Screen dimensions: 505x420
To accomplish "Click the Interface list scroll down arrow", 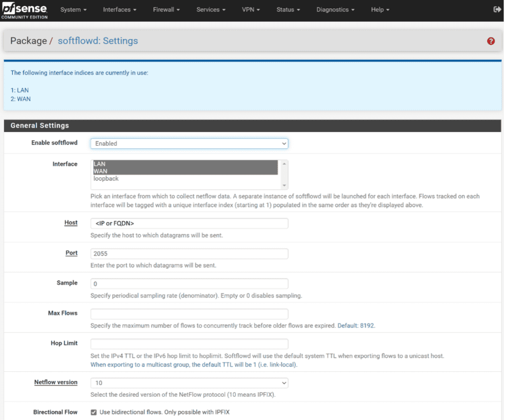I will tap(284, 186).
